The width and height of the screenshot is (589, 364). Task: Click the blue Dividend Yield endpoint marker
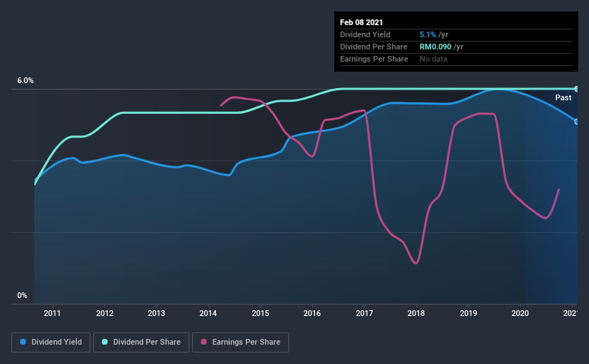click(x=576, y=122)
